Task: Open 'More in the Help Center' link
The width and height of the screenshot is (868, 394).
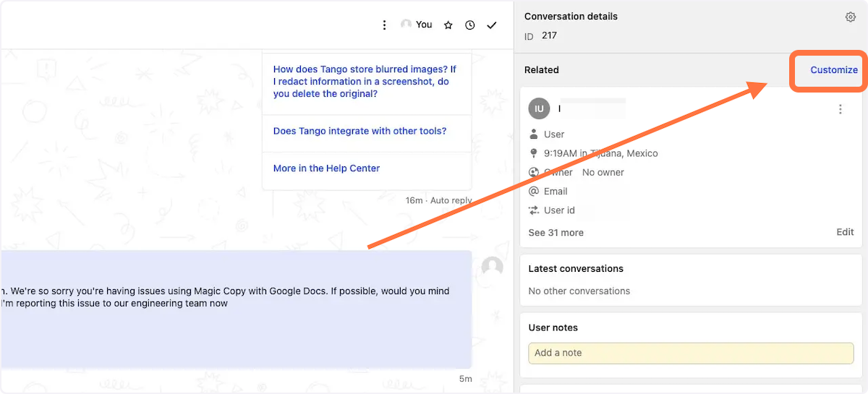Action: [x=326, y=168]
